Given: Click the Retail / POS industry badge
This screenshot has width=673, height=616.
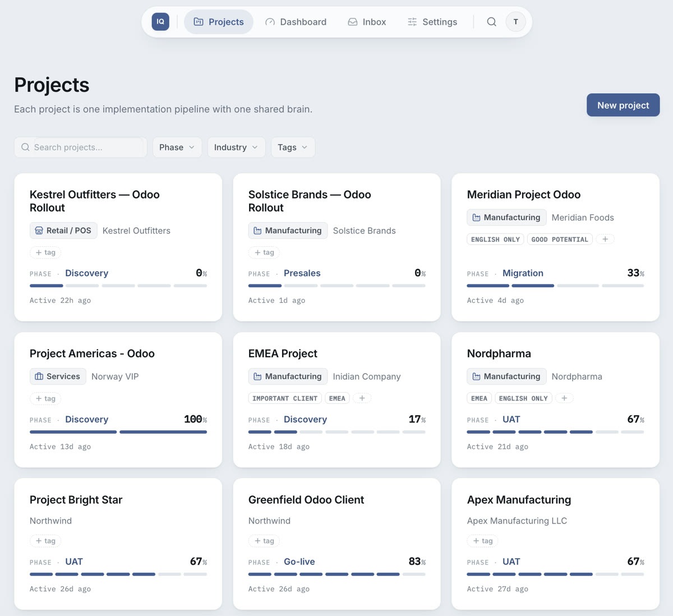Looking at the screenshot, I should coord(63,231).
